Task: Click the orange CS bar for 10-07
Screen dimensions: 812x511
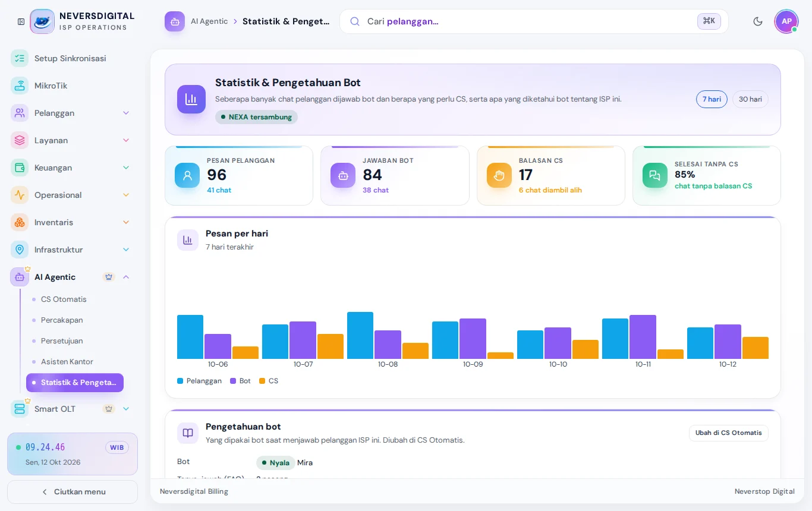Action: [331, 346]
